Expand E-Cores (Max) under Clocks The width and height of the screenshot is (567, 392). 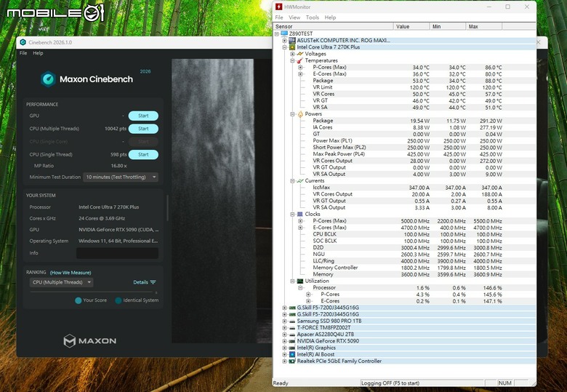[300, 228]
